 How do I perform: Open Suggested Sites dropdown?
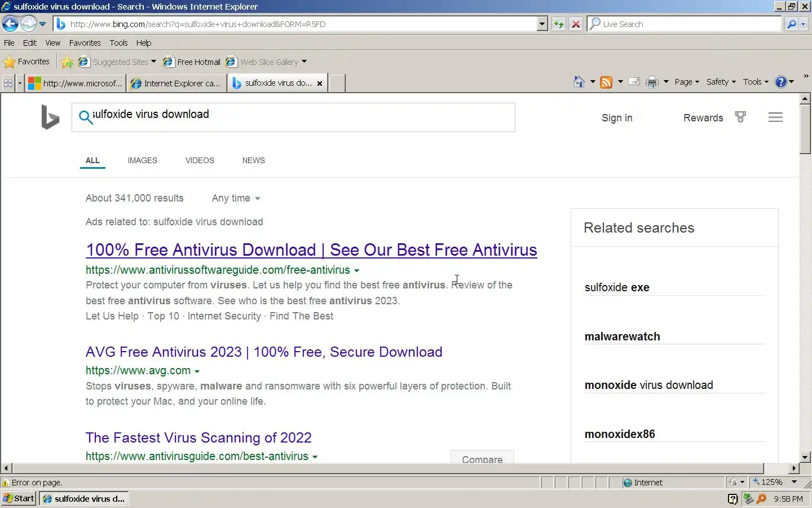tap(117, 62)
